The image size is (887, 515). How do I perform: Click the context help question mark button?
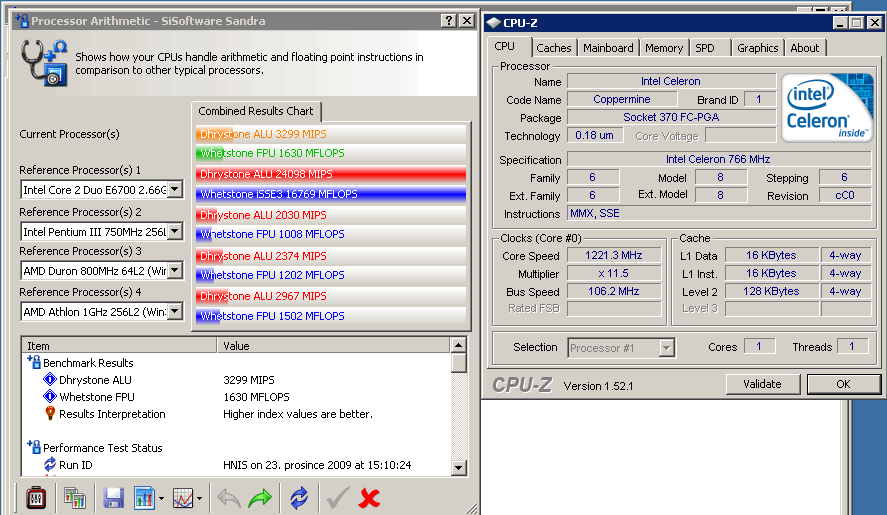point(447,20)
